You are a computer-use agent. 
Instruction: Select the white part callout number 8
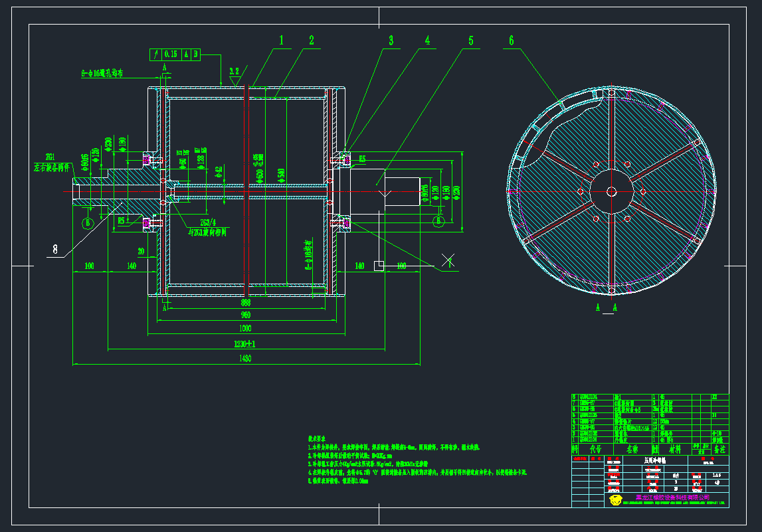pyautogui.click(x=56, y=250)
